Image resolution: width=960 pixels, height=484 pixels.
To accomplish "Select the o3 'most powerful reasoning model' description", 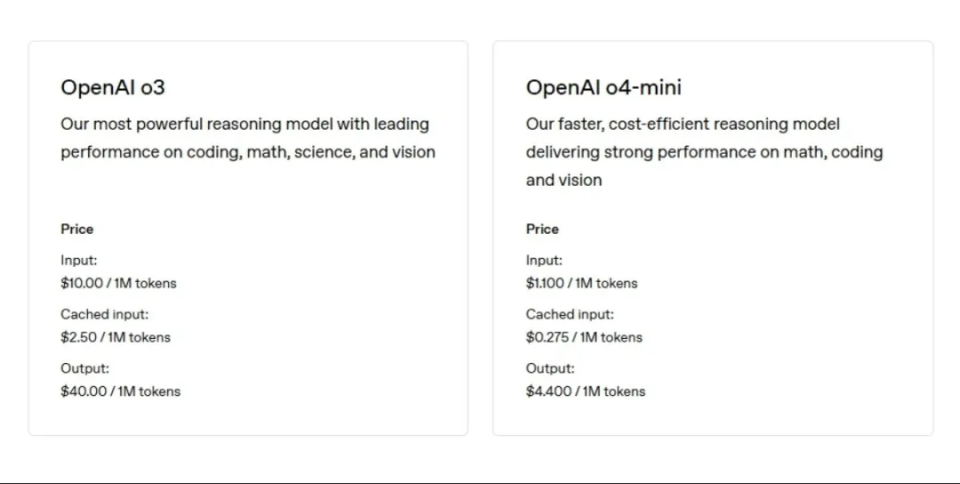I will coord(247,138).
